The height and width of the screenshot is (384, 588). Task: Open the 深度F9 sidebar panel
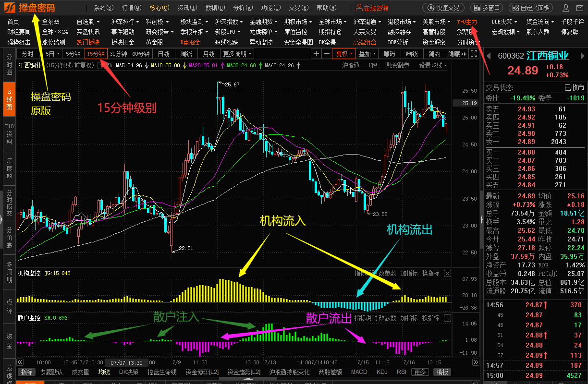[9, 169]
